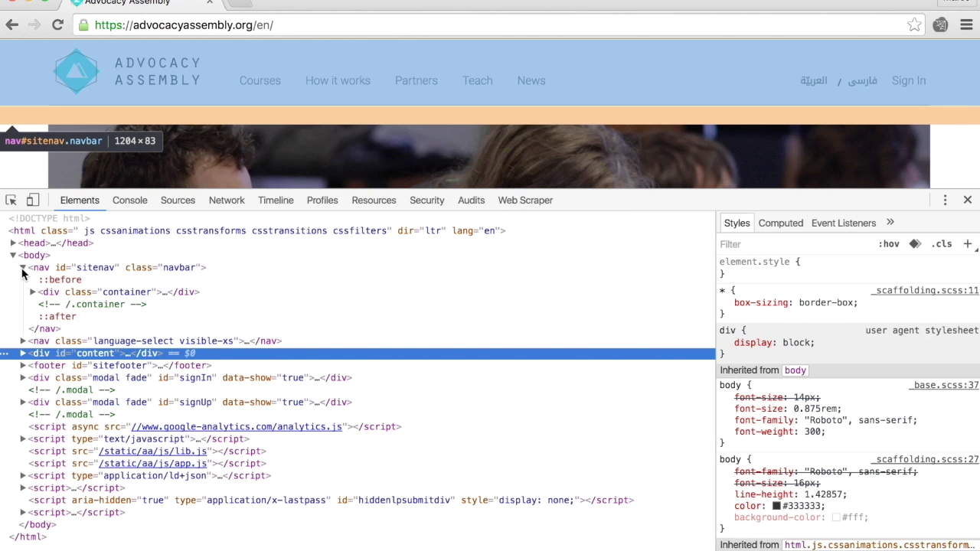
Task: Open the Network tab
Action: 227,200
